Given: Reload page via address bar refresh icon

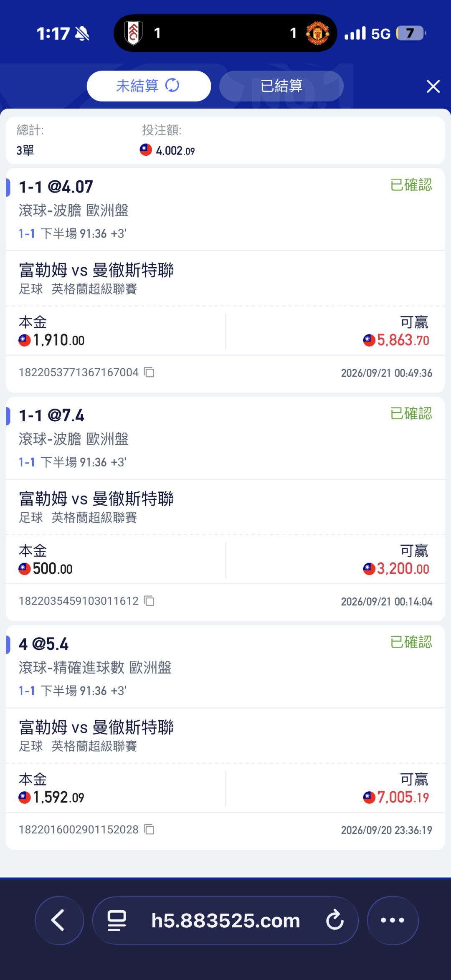Looking at the screenshot, I should point(334,920).
